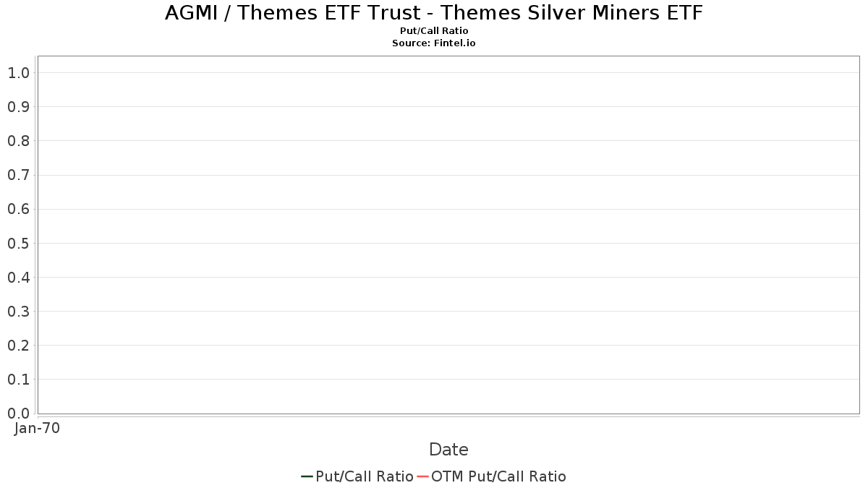Click the Put/Call Ratio legend label
The image size is (868, 488).
click(x=365, y=476)
